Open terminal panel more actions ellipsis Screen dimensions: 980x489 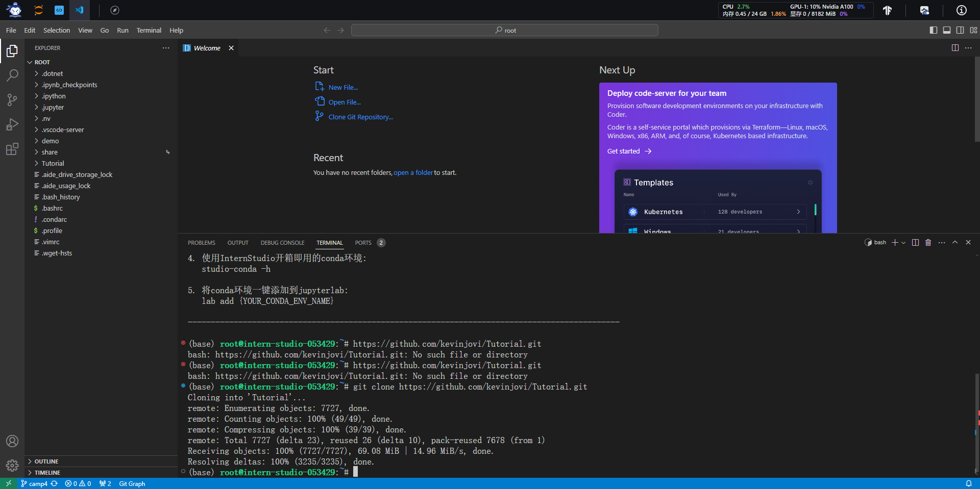(942, 243)
